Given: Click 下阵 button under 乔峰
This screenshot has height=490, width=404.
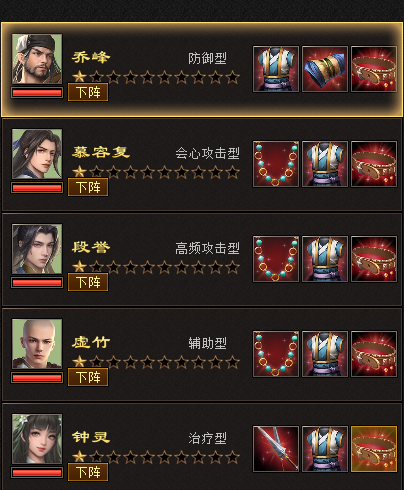Looking at the screenshot, I should coord(88,92).
